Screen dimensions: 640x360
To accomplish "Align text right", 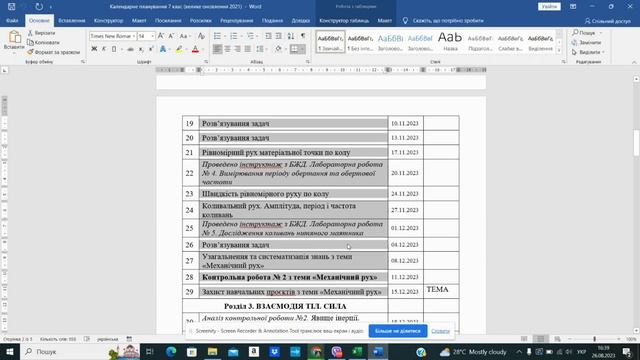I will tap(238, 49).
